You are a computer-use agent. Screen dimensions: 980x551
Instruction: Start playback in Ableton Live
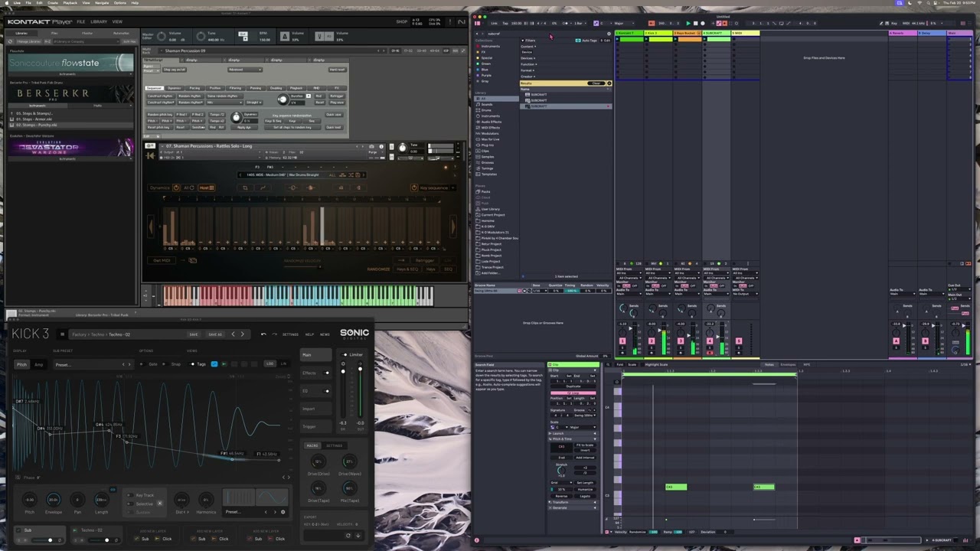(688, 24)
